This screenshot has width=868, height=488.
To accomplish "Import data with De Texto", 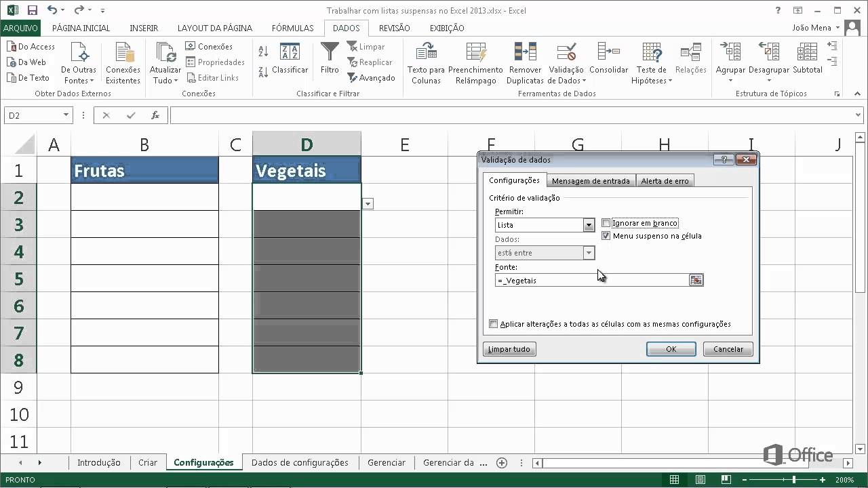I will pos(28,78).
